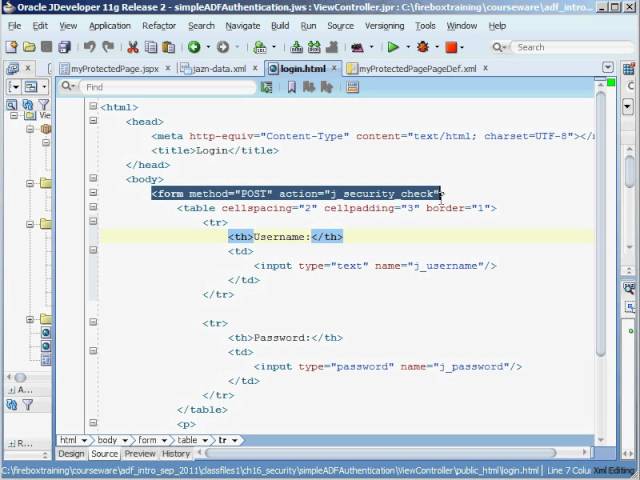Open the editor tab list dropdown
This screenshot has height=480, width=640.
point(608,68)
